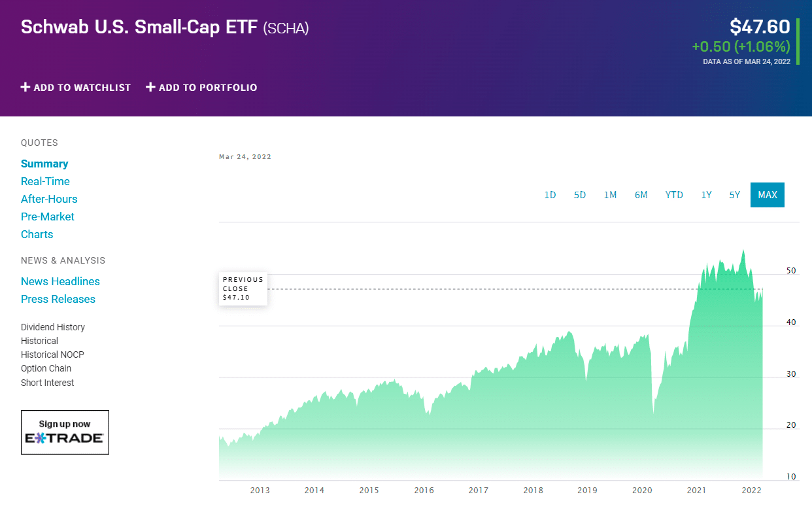Select the 1Y chart range
The image size is (812, 520).
pyautogui.click(x=706, y=194)
